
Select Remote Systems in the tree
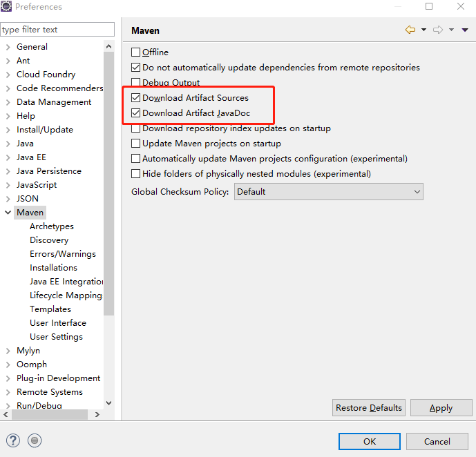(x=50, y=392)
